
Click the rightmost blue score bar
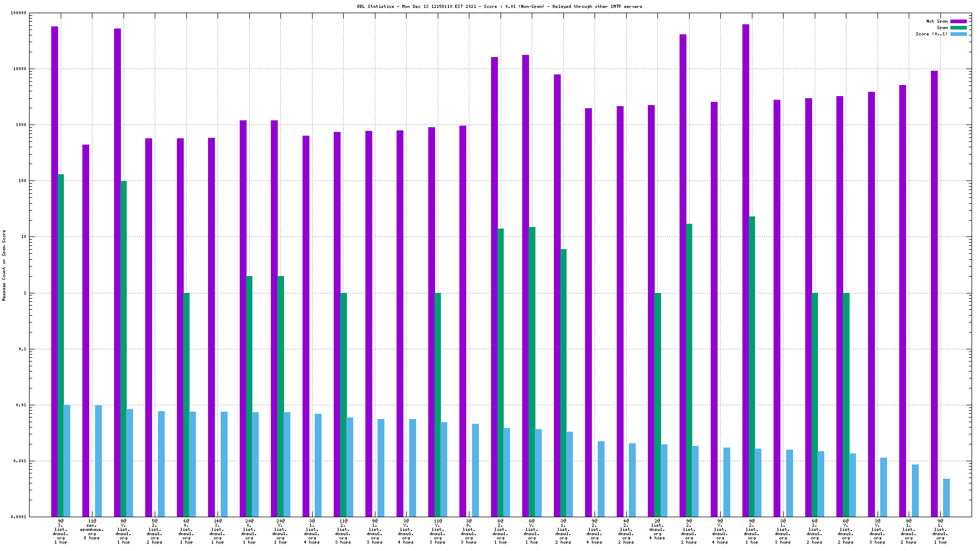point(946,497)
